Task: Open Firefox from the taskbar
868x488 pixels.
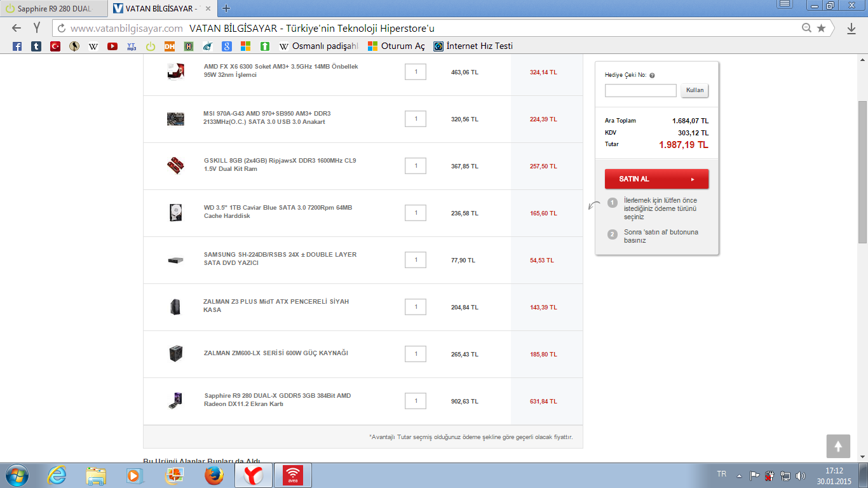Action: pos(214,475)
